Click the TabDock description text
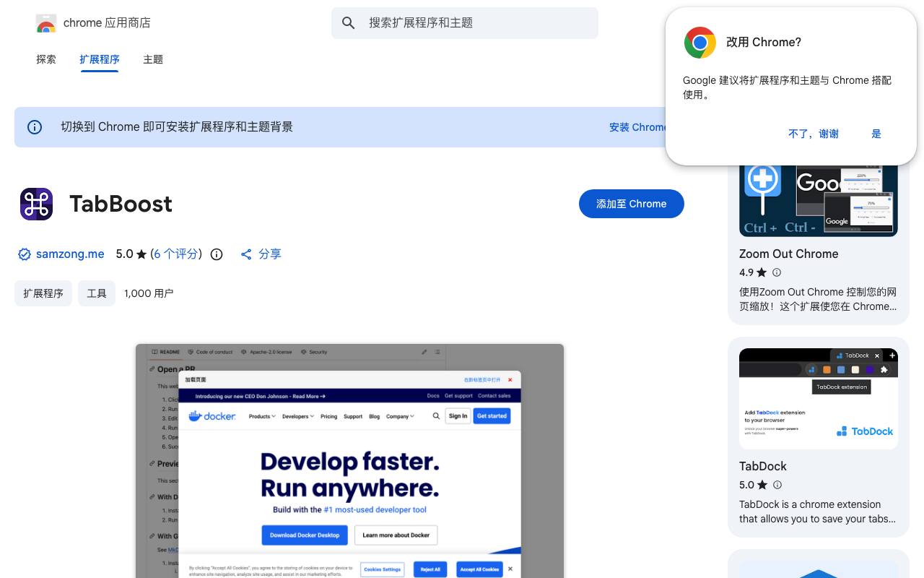The width and height of the screenshot is (924, 578). pos(818,512)
